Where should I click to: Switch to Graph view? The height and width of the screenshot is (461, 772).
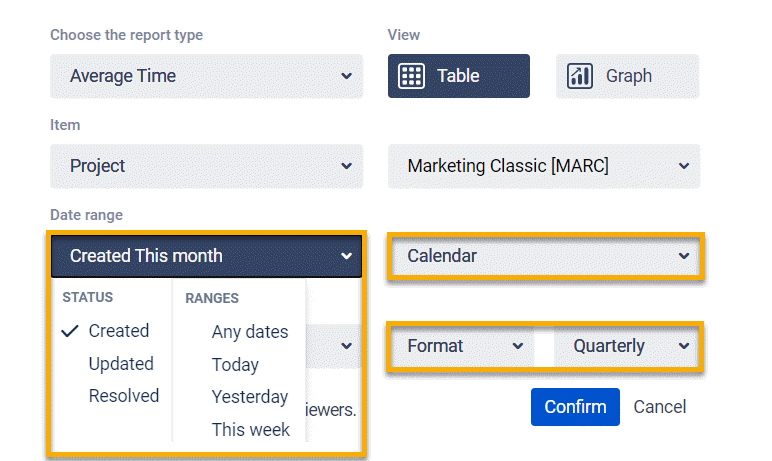(x=627, y=76)
